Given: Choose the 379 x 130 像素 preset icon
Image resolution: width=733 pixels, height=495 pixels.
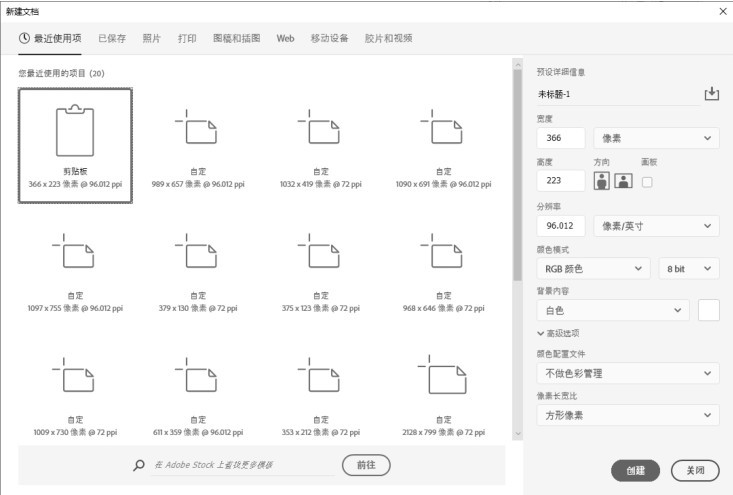Looking at the screenshot, I should click(196, 251).
